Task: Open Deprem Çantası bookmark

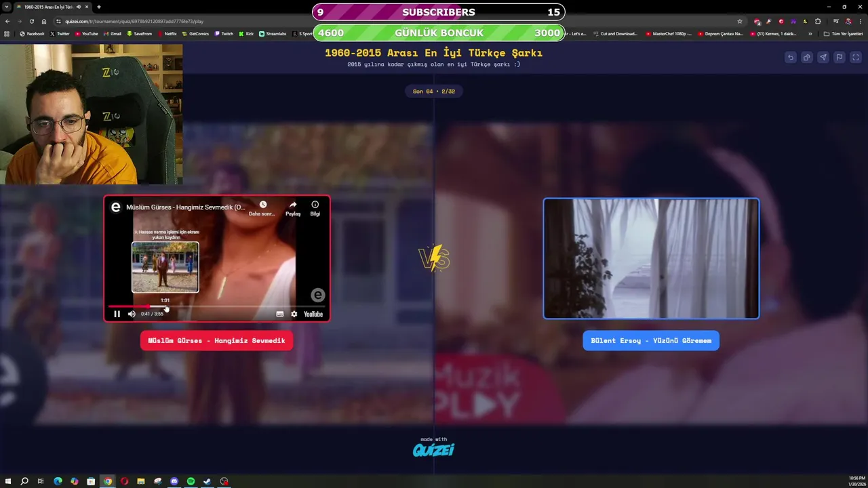Action: coord(721,33)
